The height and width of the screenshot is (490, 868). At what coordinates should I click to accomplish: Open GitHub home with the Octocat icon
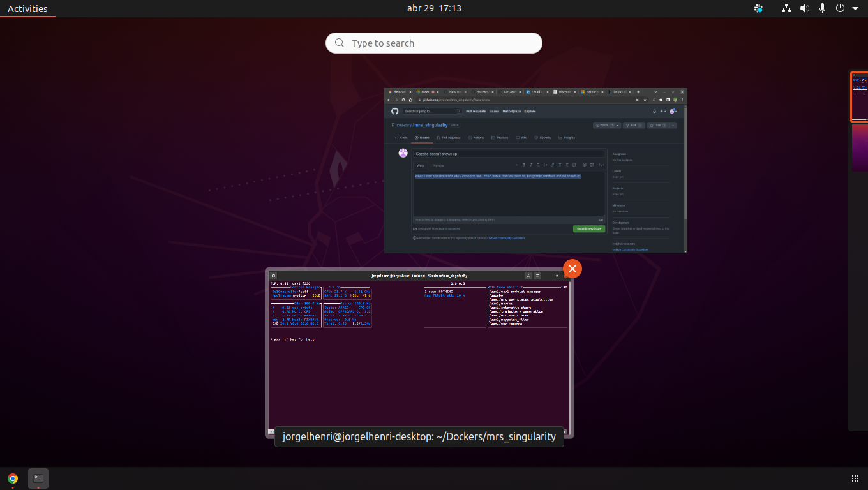coord(395,110)
